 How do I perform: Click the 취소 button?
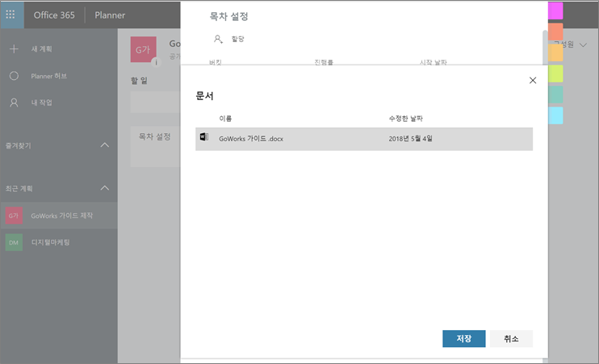511,338
